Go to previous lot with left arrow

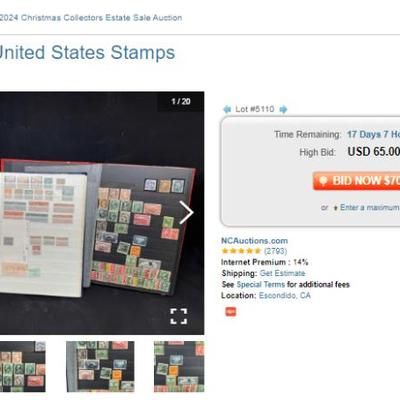tap(227, 109)
